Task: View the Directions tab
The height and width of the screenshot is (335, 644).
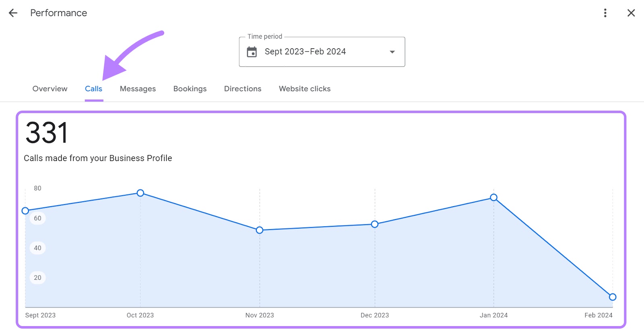Action: [x=243, y=89]
